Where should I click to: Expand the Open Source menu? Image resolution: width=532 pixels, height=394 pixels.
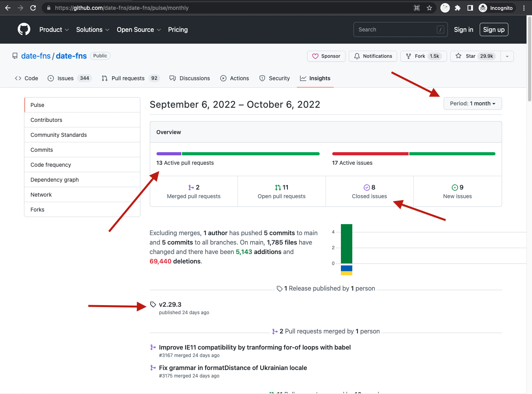click(x=138, y=29)
